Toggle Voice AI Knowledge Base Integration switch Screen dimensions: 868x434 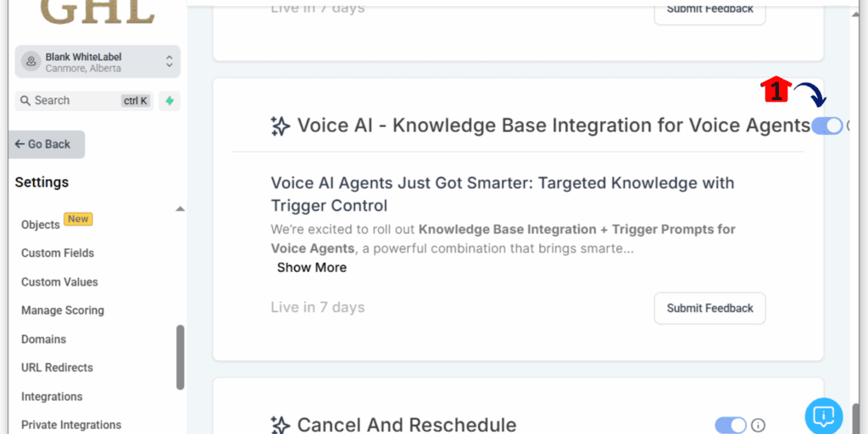pos(827,126)
